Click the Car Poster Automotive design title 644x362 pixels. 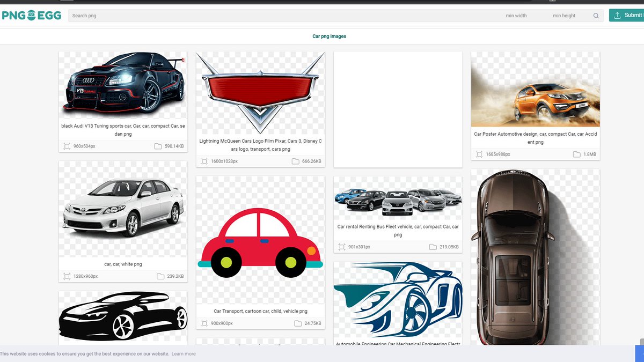coord(535,138)
